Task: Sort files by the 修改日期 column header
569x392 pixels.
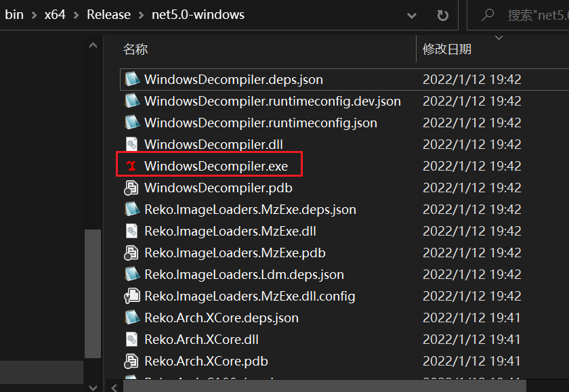Action: tap(446, 49)
